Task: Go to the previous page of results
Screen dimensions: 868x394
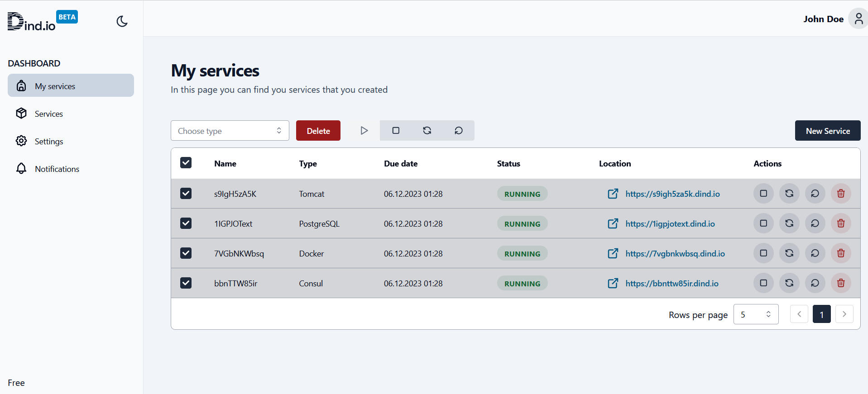Action: (799, 314)
